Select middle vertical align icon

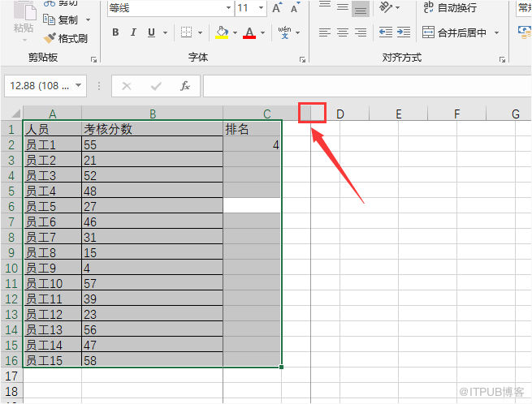coord(343,6)
